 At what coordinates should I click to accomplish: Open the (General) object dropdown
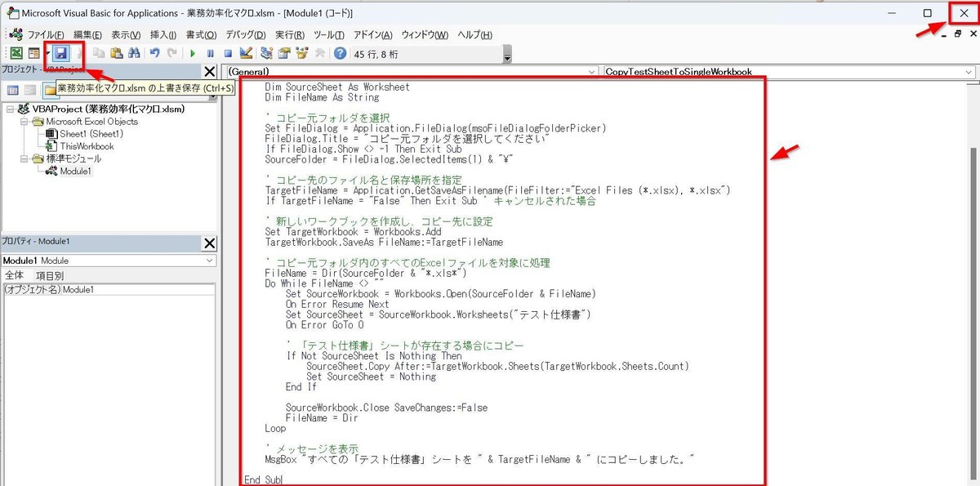click(592, 72)
